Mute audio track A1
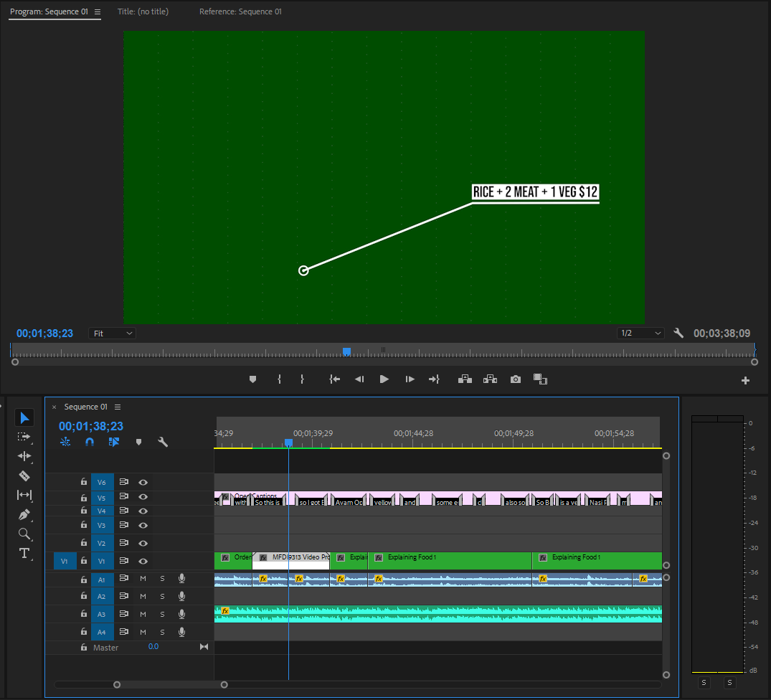This screenshot has height=700, width=771. coord(143,579)
